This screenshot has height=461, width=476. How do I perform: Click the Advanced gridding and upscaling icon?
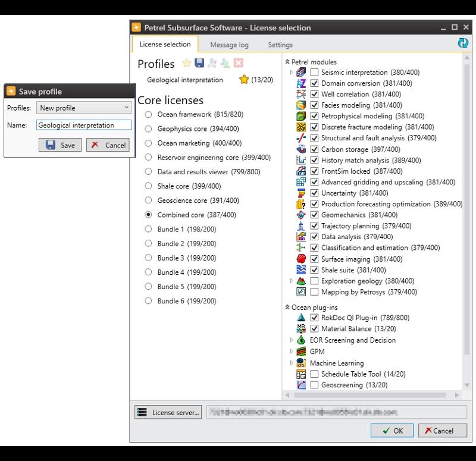[x=301, y=182]
